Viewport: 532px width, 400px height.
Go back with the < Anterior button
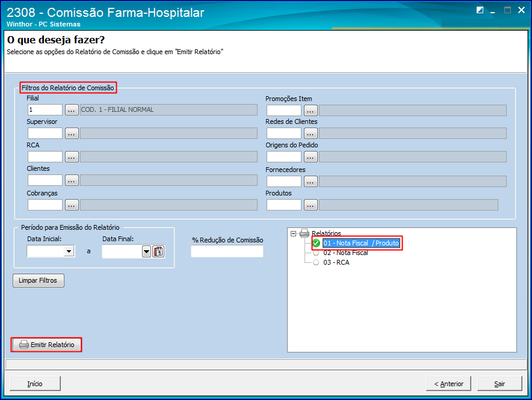[x=448, y=384]
